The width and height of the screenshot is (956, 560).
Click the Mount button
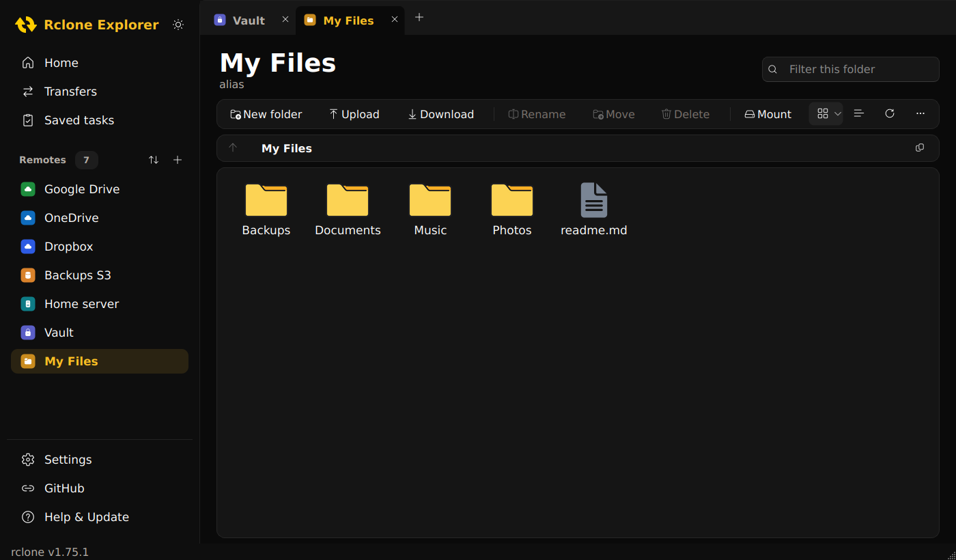pos(768,114)
